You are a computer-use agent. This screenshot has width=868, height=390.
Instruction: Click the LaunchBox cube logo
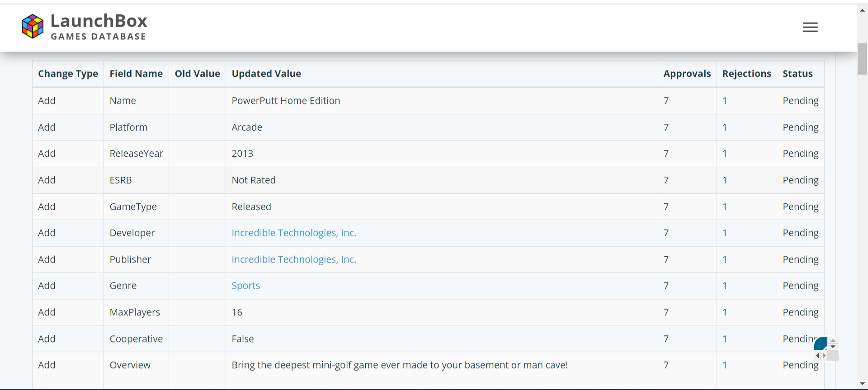[x=33, y=26]
